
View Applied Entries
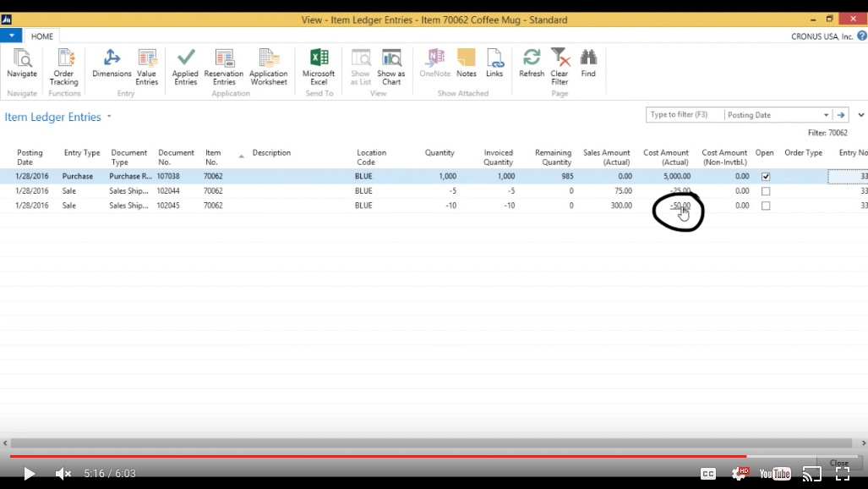click(185, 67)
